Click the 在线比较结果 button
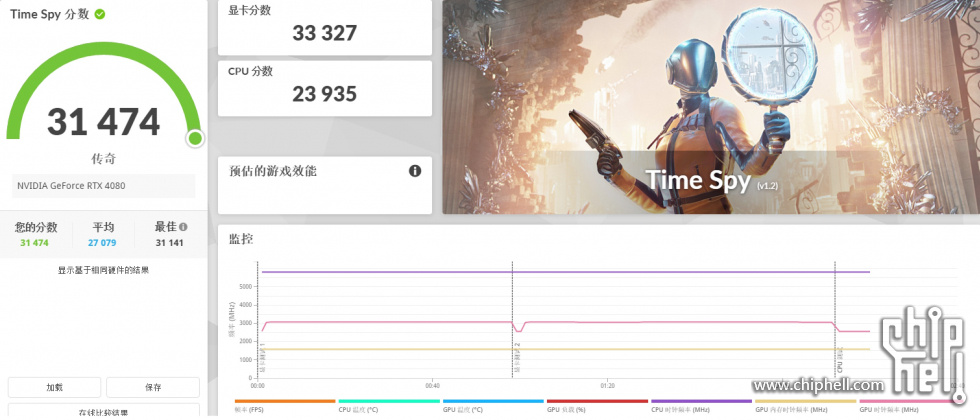980x420 pixels. [x=104, y=412]
